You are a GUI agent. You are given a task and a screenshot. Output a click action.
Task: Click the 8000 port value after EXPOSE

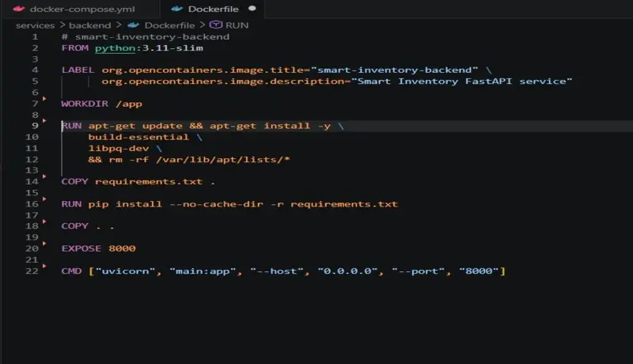coord(122,248)
